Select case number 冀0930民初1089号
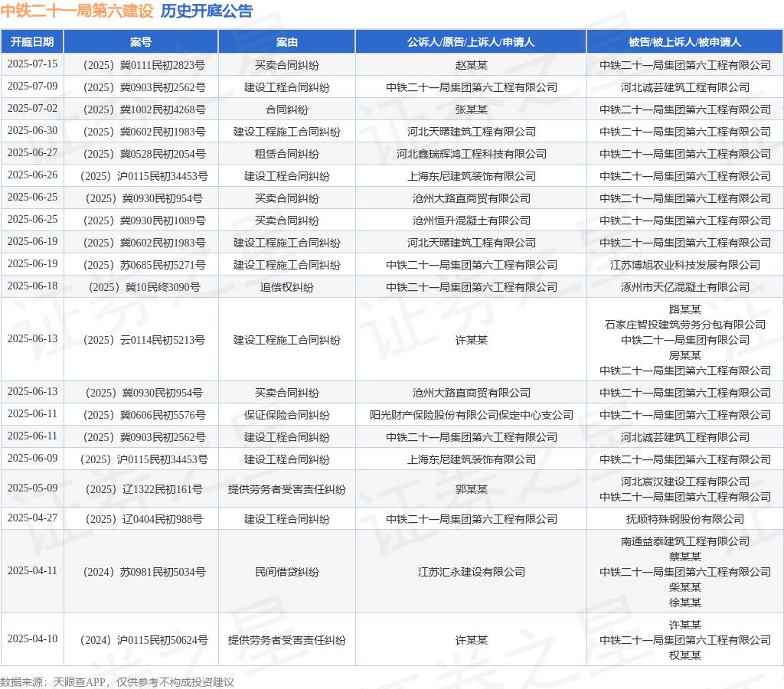Screen dimensions: 784x689 (162, 220)
